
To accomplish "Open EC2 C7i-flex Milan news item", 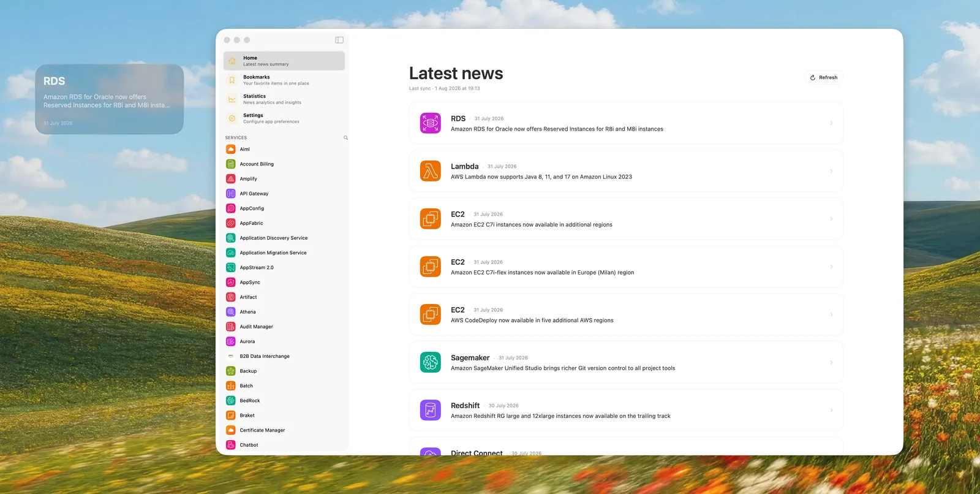I will 626,267.
